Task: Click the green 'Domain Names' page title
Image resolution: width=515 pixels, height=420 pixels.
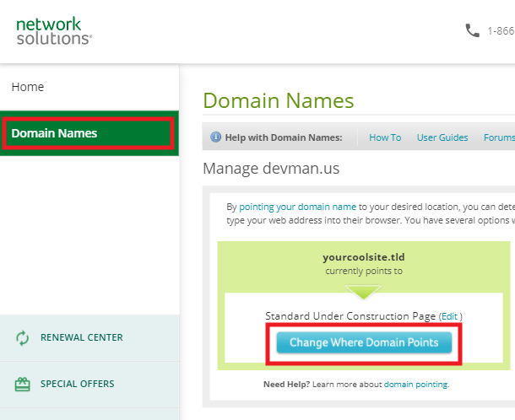Action: [x=279, y=100]
